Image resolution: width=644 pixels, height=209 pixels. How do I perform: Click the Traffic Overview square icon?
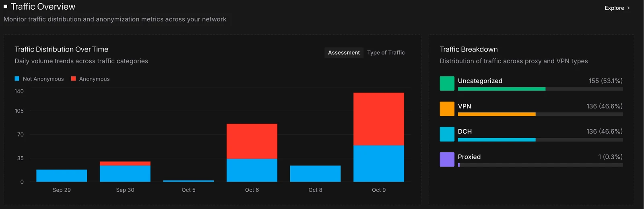(5, 6)
